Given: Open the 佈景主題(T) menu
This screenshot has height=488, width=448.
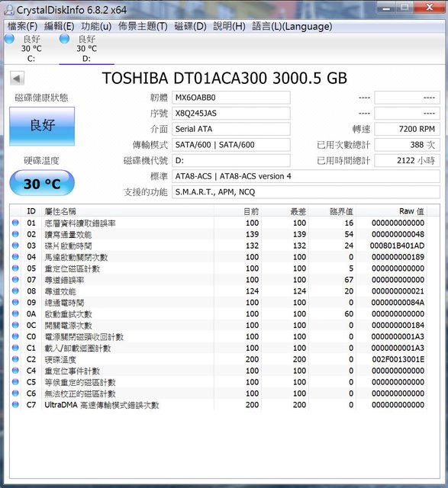Looking at the screenshot, I should [143, 27].
